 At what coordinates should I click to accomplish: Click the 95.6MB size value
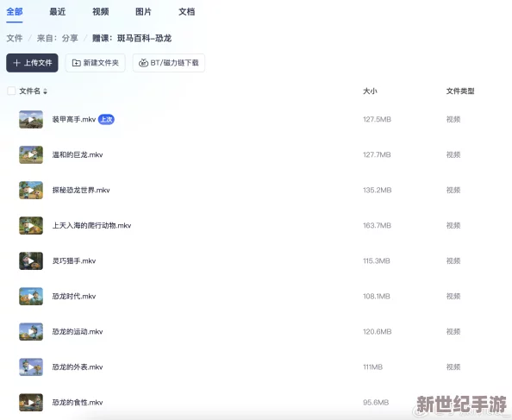376,403
